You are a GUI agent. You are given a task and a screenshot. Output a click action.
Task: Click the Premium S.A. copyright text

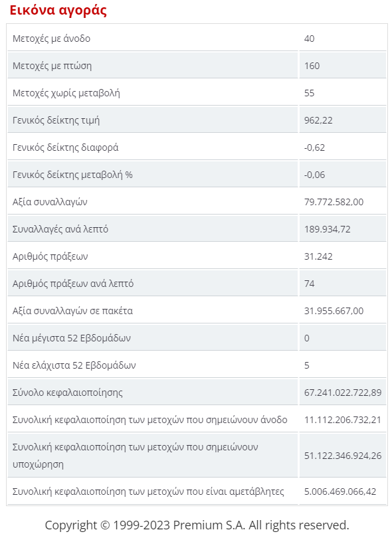(197, 525)
